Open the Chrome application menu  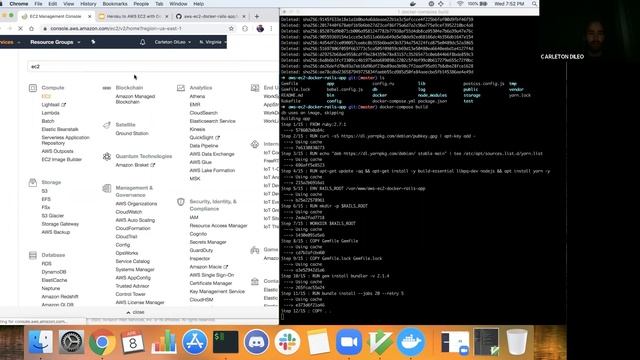point(19,4)
